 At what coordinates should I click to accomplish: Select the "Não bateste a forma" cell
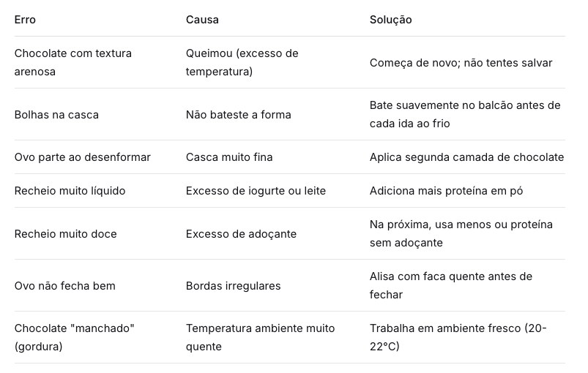tap(238, 115)
